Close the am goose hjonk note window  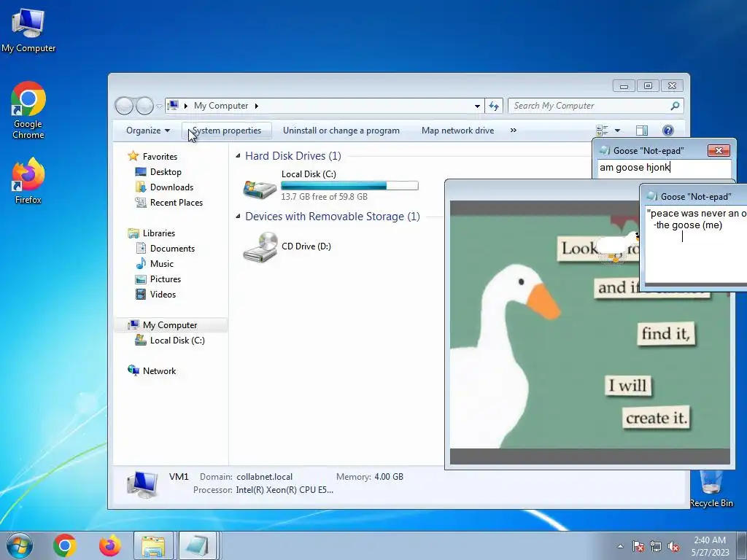pos(719,150)
